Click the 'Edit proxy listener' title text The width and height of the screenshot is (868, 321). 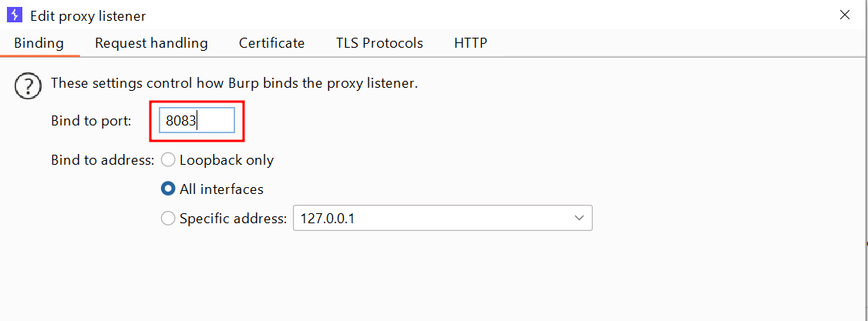tap(88, 15)
